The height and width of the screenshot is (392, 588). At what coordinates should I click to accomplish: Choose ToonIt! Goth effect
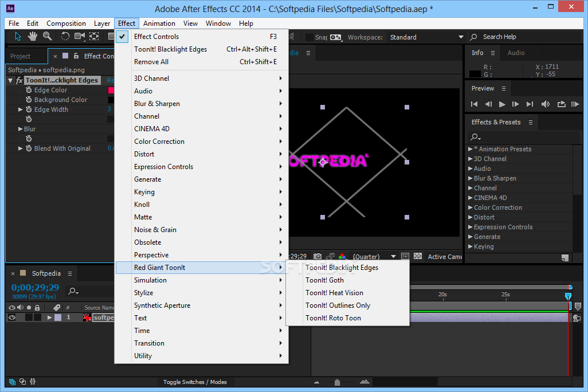coord(348,280)
